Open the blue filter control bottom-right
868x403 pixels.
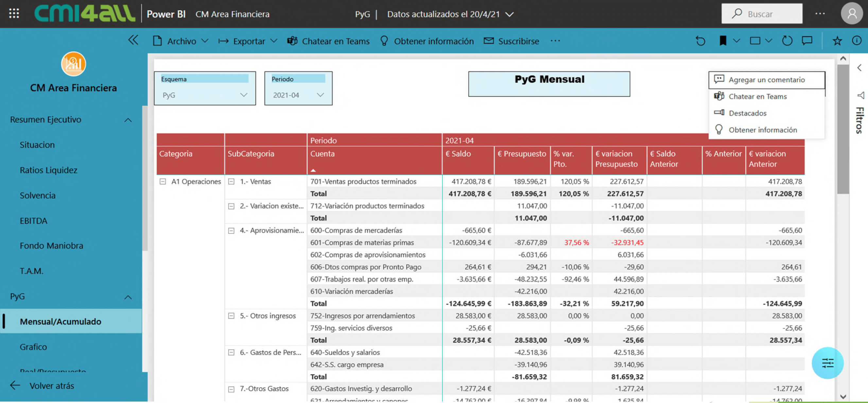827,363
